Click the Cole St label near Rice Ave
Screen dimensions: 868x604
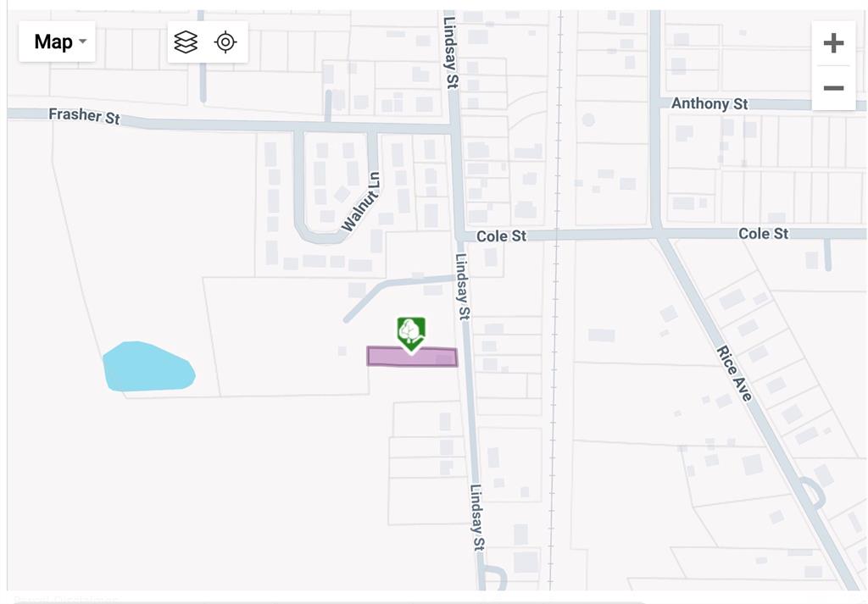[x=763, y=234]
